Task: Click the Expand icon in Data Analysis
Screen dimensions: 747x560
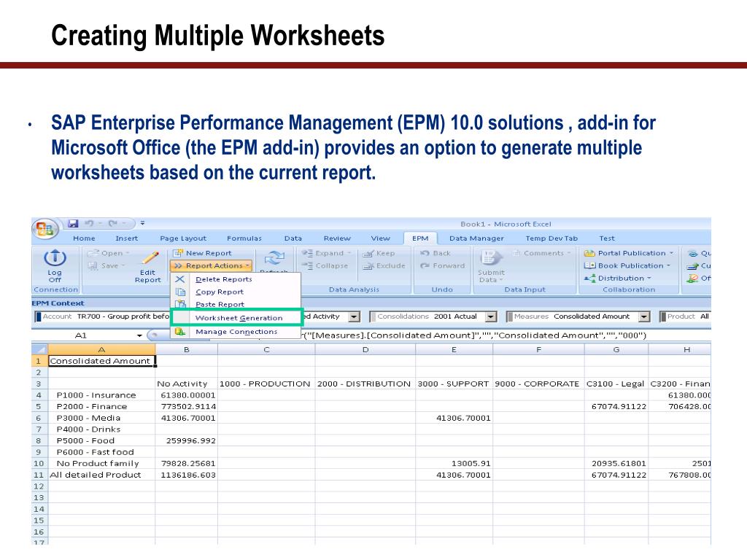Action: point(307,253)
